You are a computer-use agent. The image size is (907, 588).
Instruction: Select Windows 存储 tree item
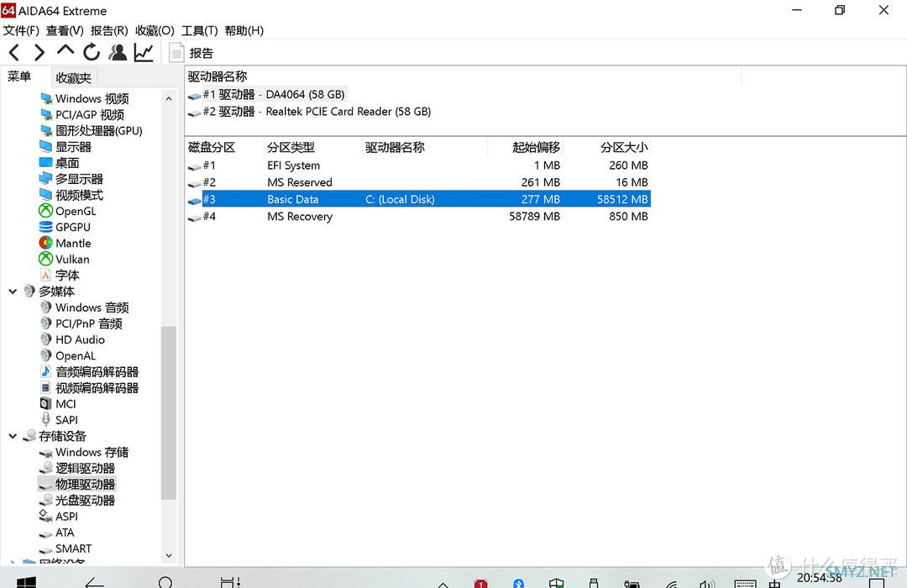tap(85, 452)
